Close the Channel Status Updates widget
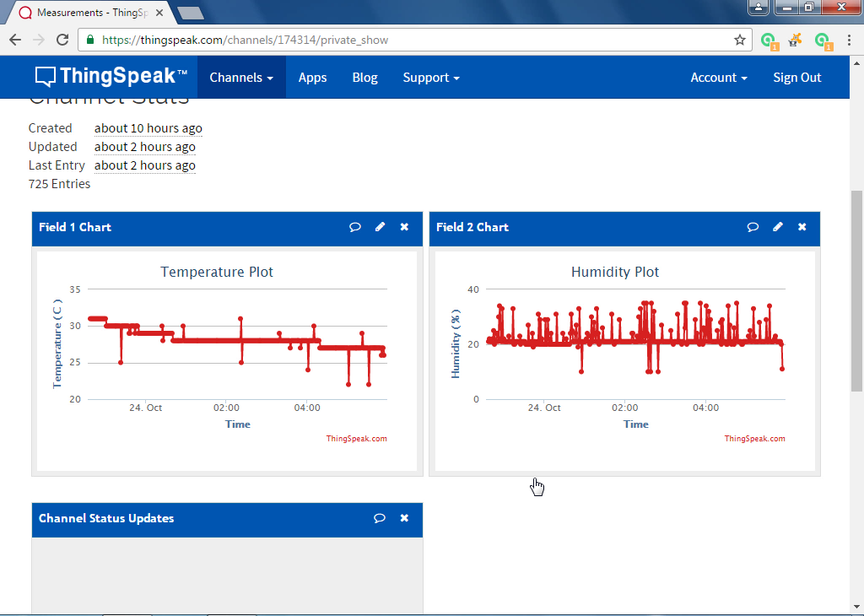 [404, 518]
